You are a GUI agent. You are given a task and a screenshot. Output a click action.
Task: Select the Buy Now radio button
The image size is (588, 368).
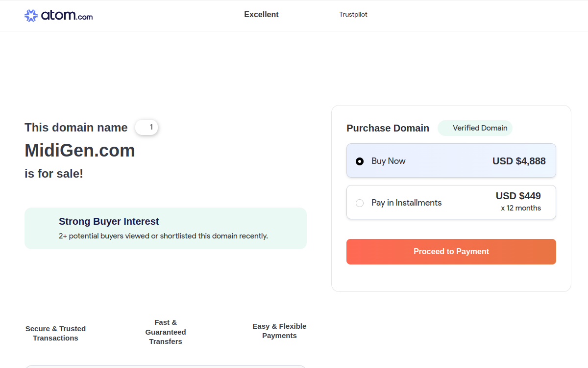tap(360, 161)
